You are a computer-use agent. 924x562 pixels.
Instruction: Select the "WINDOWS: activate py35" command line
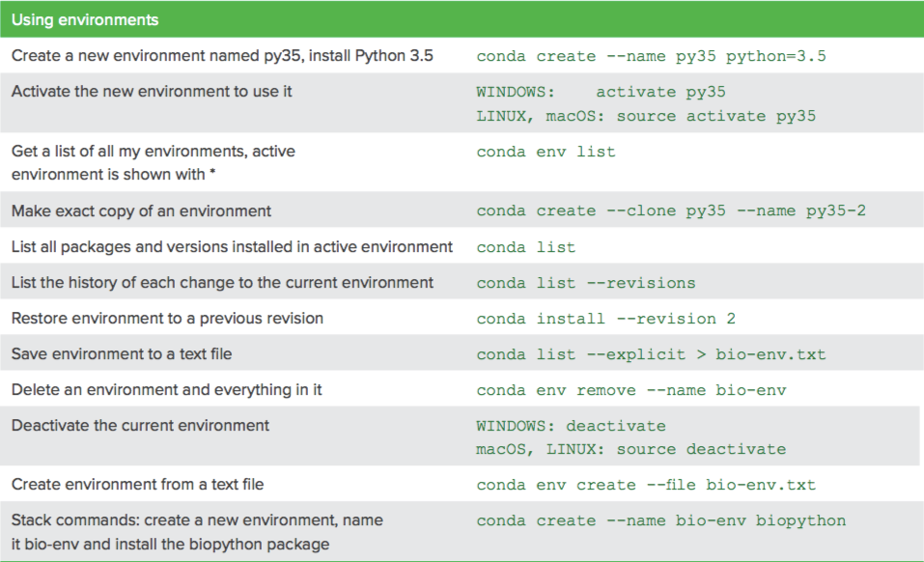pos(601,92)
